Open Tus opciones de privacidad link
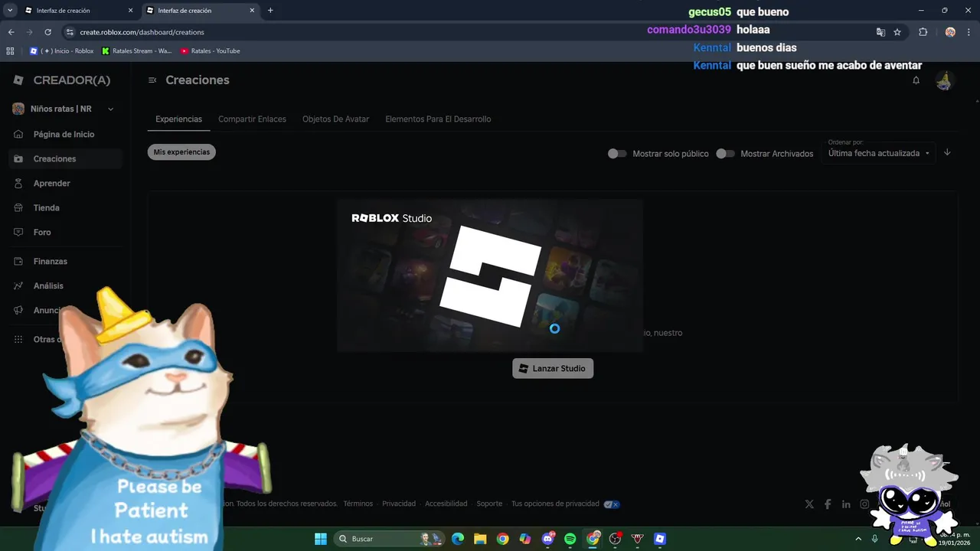The width and height of the screenshot is (980, 551). (555, 504)
